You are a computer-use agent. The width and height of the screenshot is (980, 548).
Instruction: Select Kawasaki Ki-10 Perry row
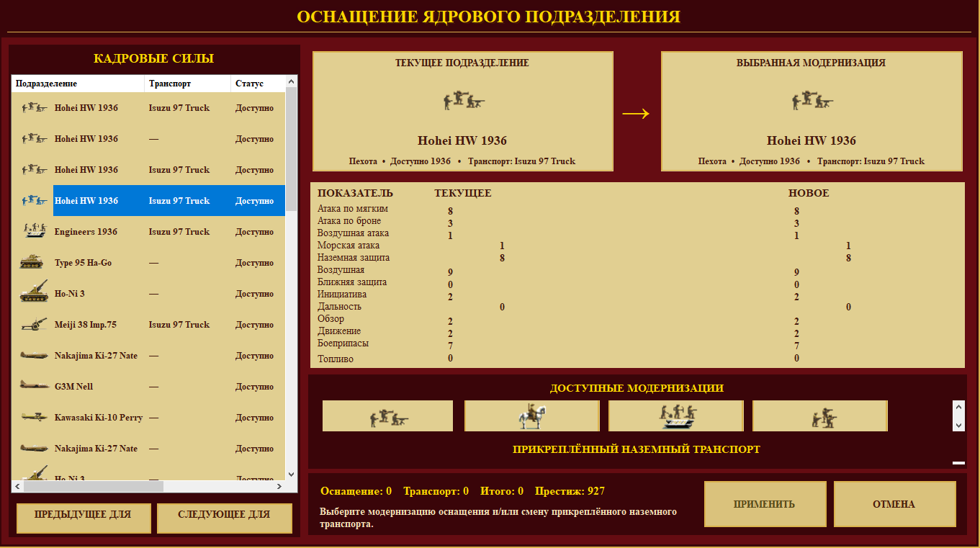tap(149, 417)
